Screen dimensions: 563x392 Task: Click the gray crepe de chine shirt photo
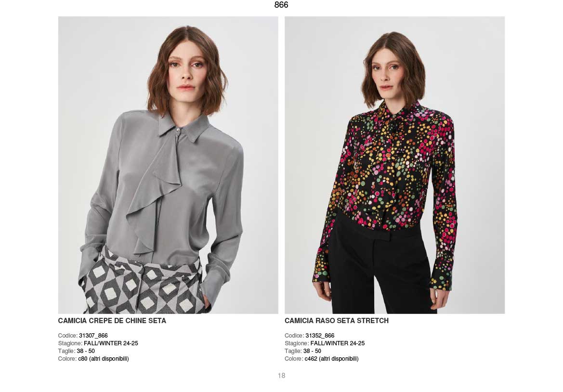(x=168, y=165)
